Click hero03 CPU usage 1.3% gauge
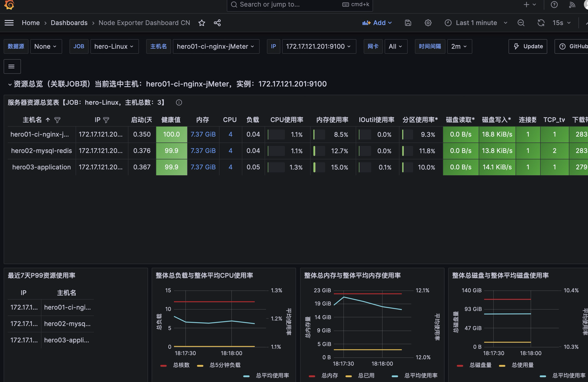This screenshot has width=588, height=382. pyautogui.click(x=288, y=167)
